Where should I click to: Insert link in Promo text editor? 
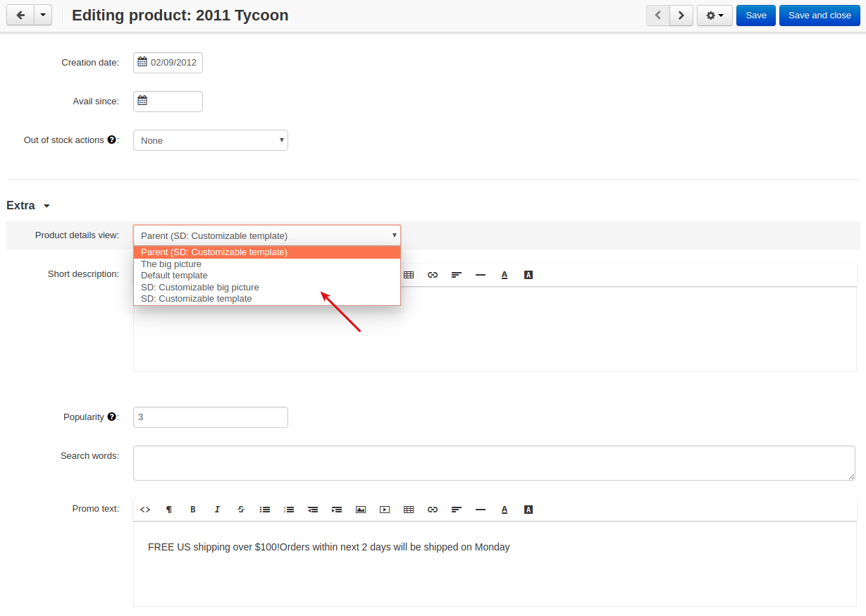pos(433,510)
